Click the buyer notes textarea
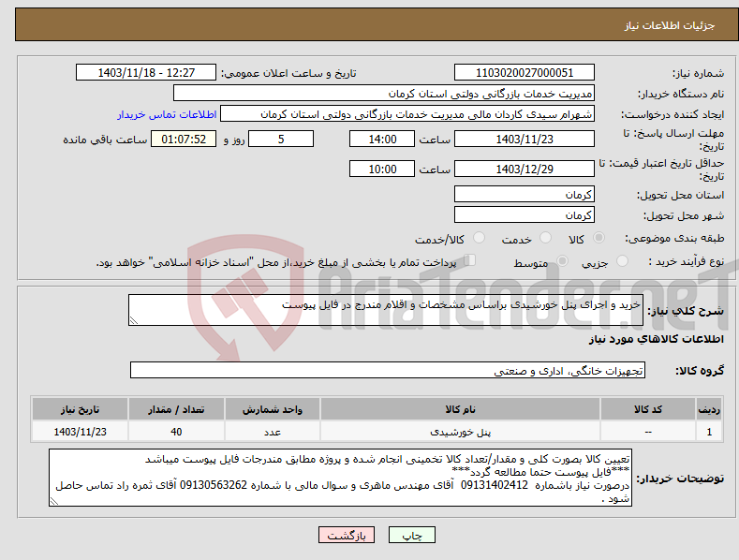 point(340,478)
